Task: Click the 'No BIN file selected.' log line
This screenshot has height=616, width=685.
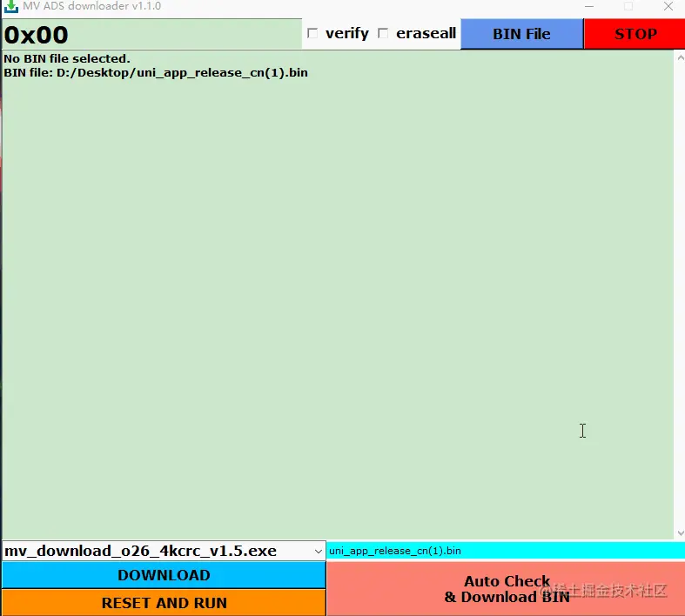Action: pos(67,58)
